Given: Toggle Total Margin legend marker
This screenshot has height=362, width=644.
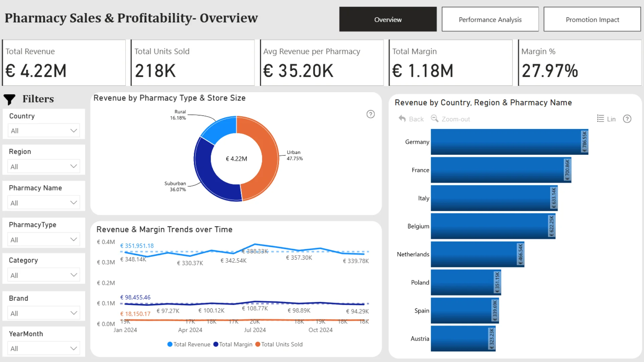Looking at the screenshot, I should [x=216, y=344].
